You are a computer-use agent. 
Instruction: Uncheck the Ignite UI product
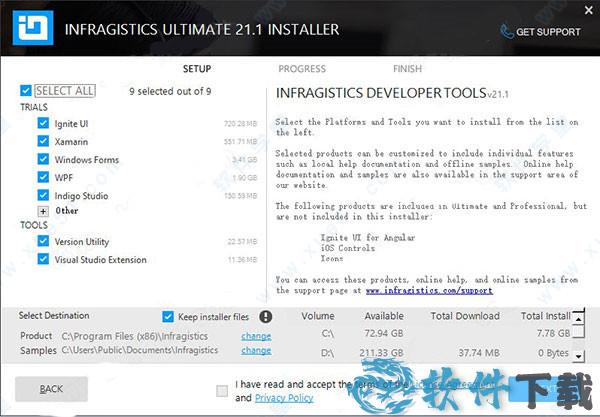43,123
